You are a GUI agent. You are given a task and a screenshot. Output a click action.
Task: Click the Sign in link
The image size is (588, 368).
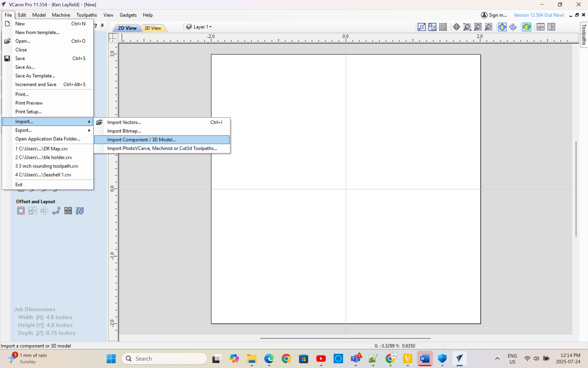(x=497, y=15)
